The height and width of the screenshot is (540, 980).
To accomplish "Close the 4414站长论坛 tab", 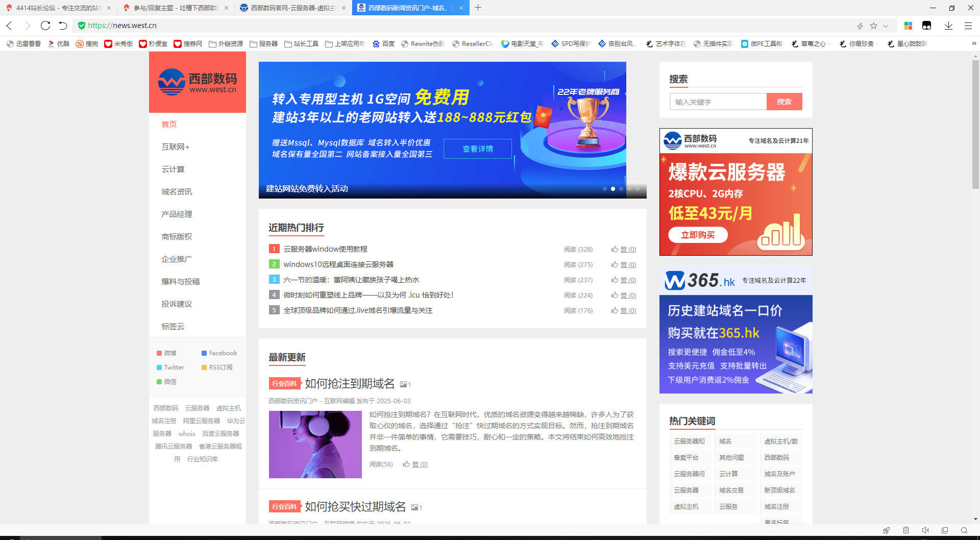I will click(x=109, y=8).
